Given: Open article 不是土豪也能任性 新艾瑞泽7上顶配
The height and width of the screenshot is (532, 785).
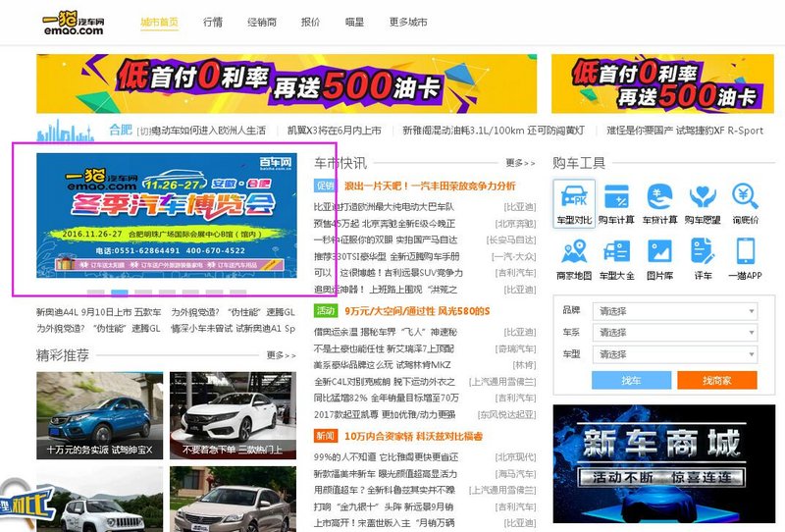Looking at the screenshot, I should [384, 348].
